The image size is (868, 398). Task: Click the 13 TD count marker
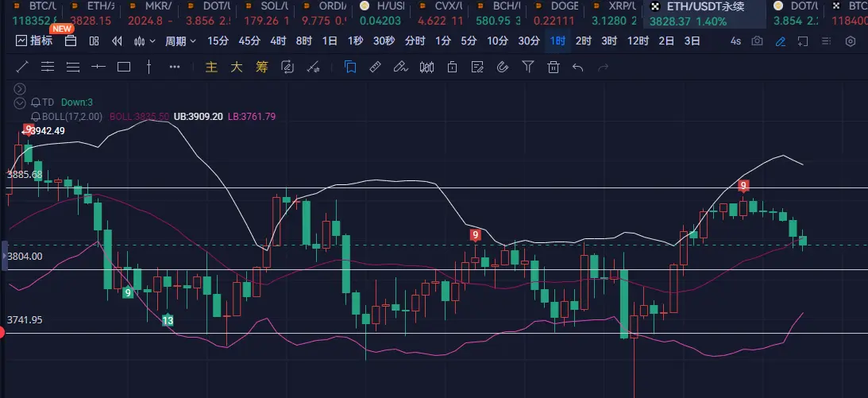click(x=168, y=320)
